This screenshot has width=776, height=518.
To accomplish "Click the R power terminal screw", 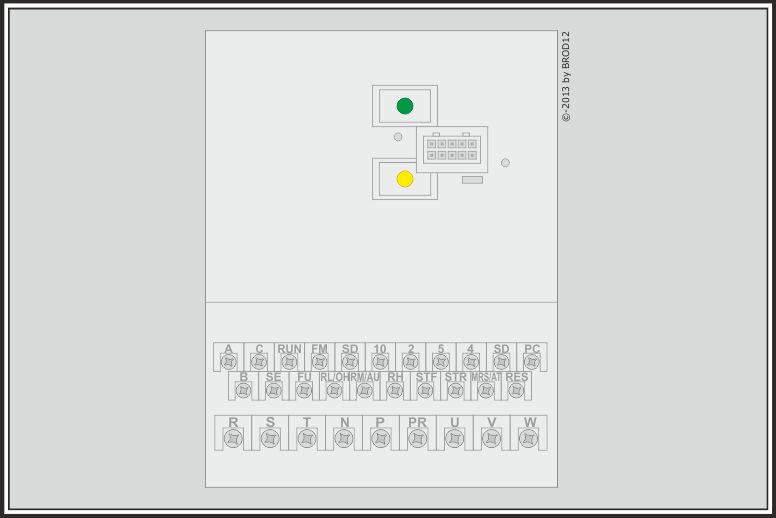I will [x=233, y=438].
